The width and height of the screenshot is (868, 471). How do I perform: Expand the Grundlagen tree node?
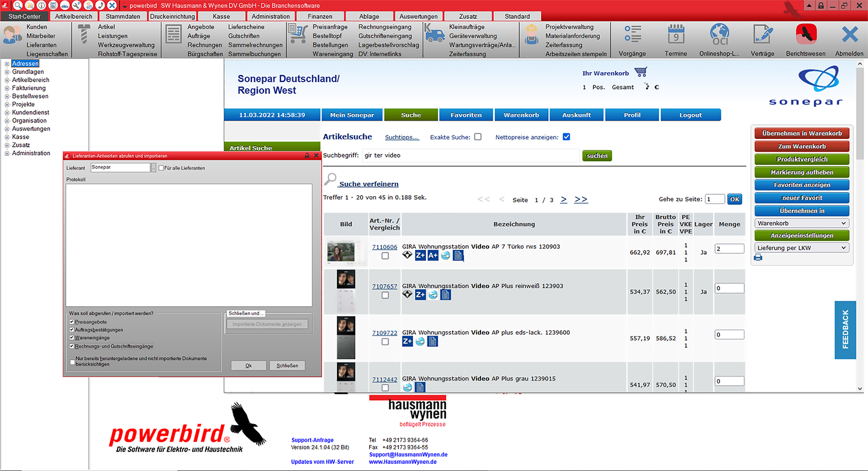pyautogui.click(x=7, y=72)
